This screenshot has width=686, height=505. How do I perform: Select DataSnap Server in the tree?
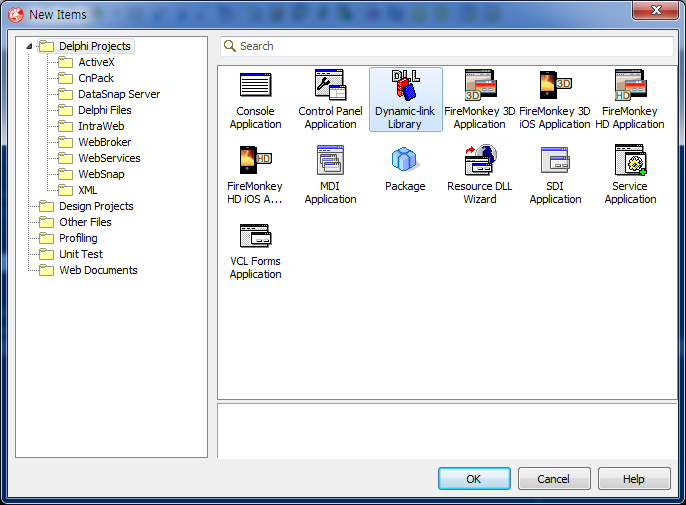pos(109,94)
